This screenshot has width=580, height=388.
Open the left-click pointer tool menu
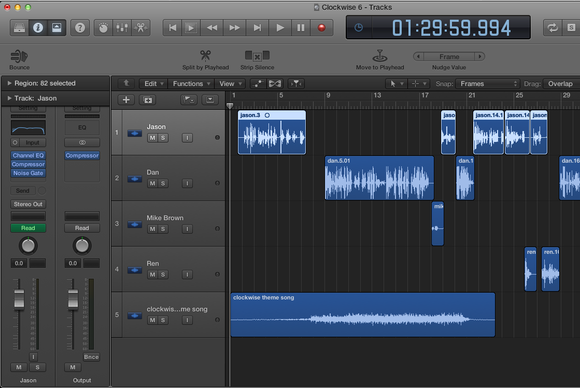click(396, 84)
